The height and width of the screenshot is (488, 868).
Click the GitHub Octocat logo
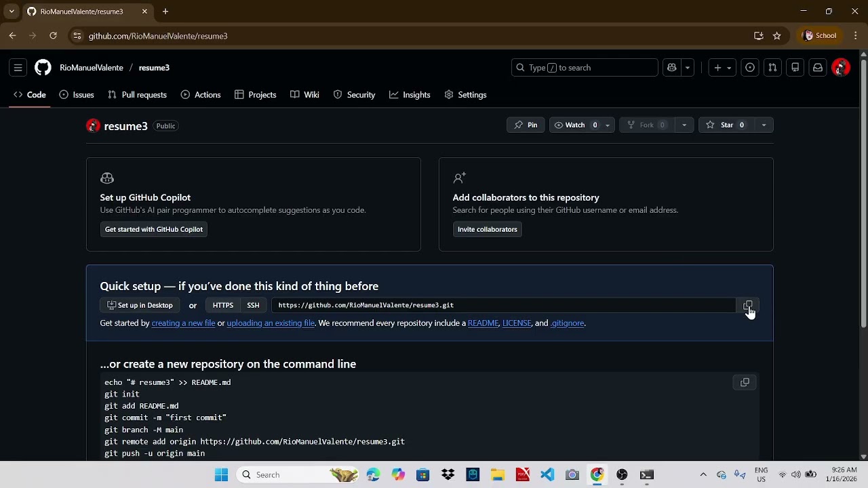[x=43, y=68]
